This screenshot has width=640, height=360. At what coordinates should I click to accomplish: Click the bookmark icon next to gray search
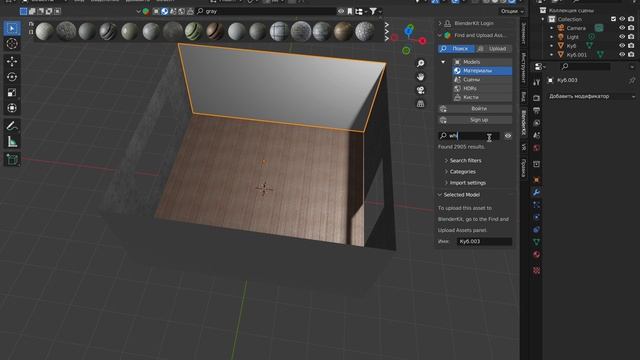pyautogui.click(x=350, y=11)
